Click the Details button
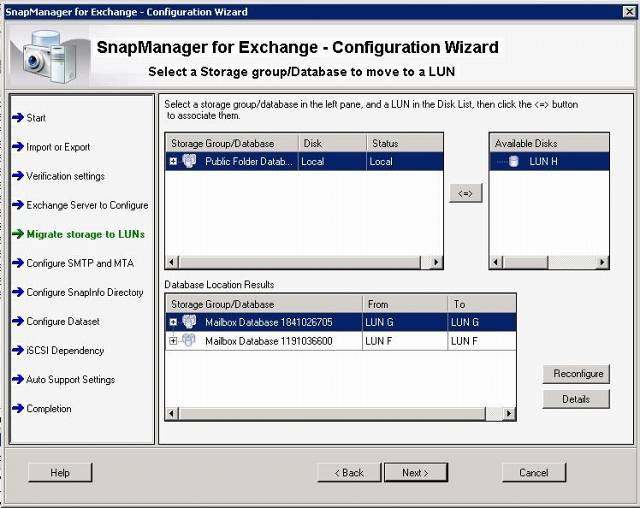This screenshot has height=508, width=640. pos(576,399)
